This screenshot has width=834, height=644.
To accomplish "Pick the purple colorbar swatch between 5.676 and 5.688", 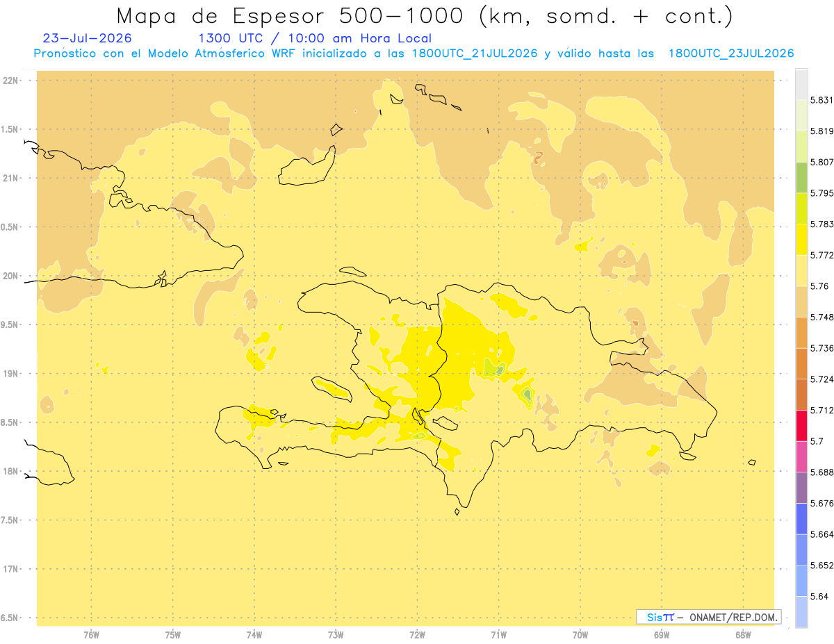I will (801, 488).
